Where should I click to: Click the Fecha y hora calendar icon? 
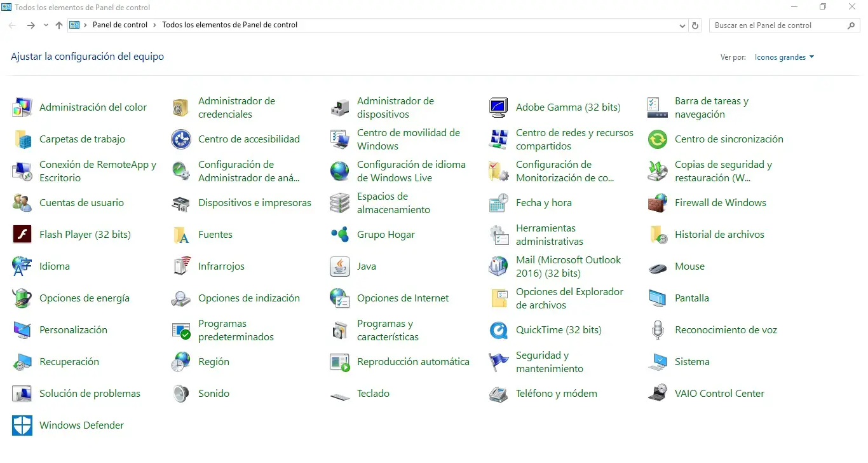coord(499,203)
